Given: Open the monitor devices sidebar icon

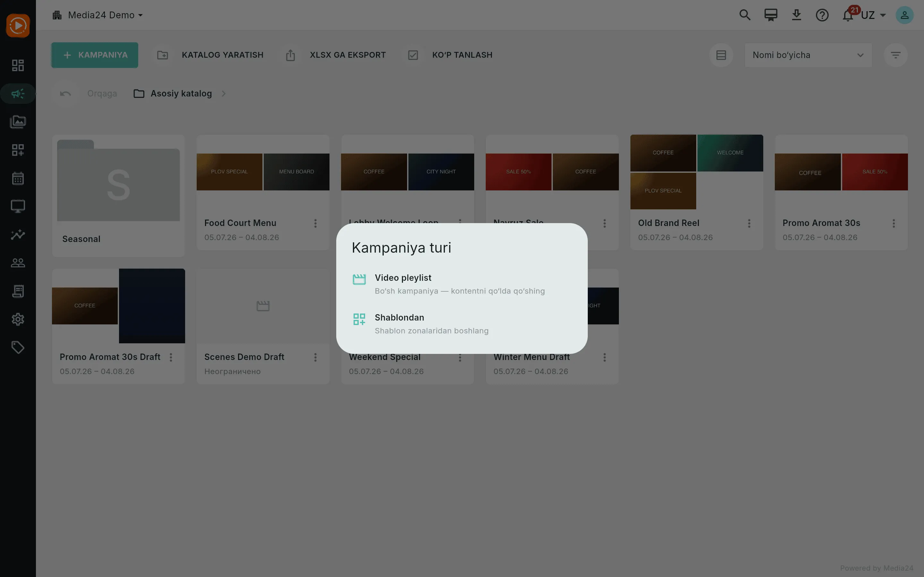Looking at the screenshot, I should (18, 206).
